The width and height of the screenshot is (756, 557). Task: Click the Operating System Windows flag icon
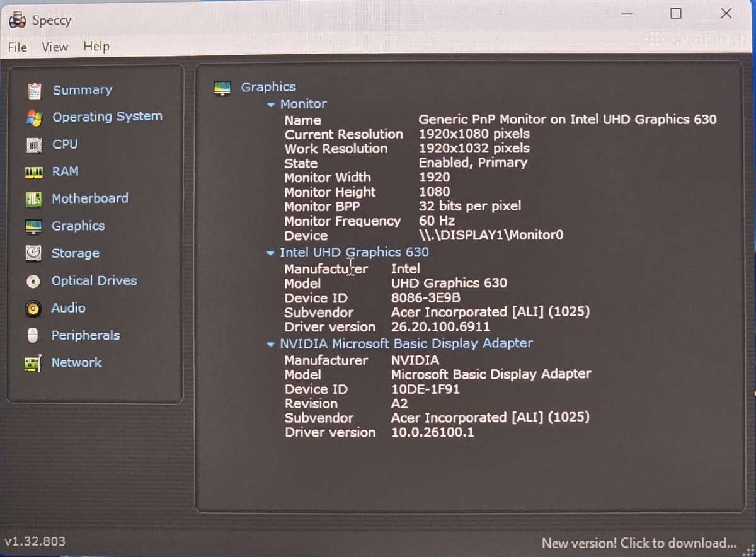click(34, 117)
